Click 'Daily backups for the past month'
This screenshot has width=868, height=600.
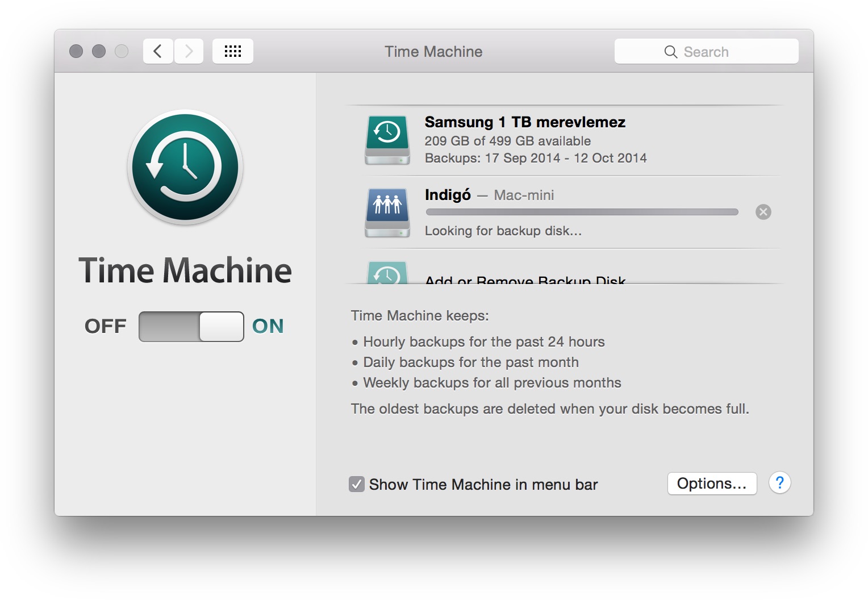tap(471, 362)
